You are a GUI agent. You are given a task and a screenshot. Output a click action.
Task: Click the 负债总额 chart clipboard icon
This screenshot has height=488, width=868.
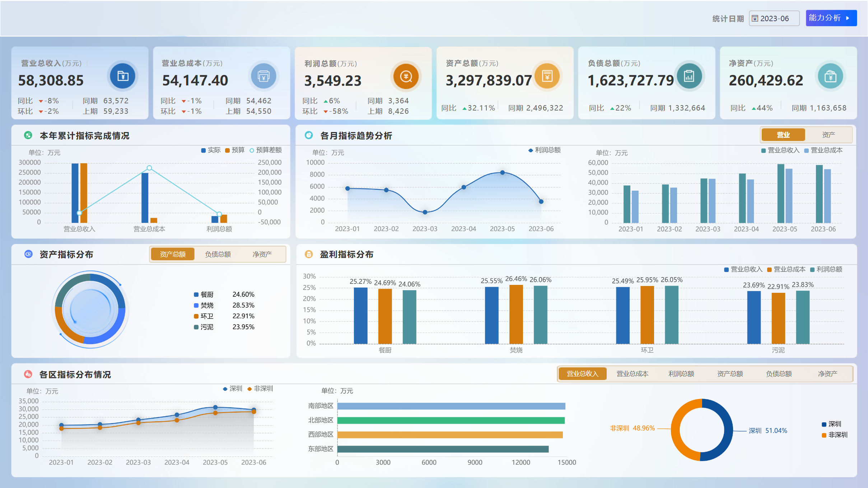[x=689, y=76]
